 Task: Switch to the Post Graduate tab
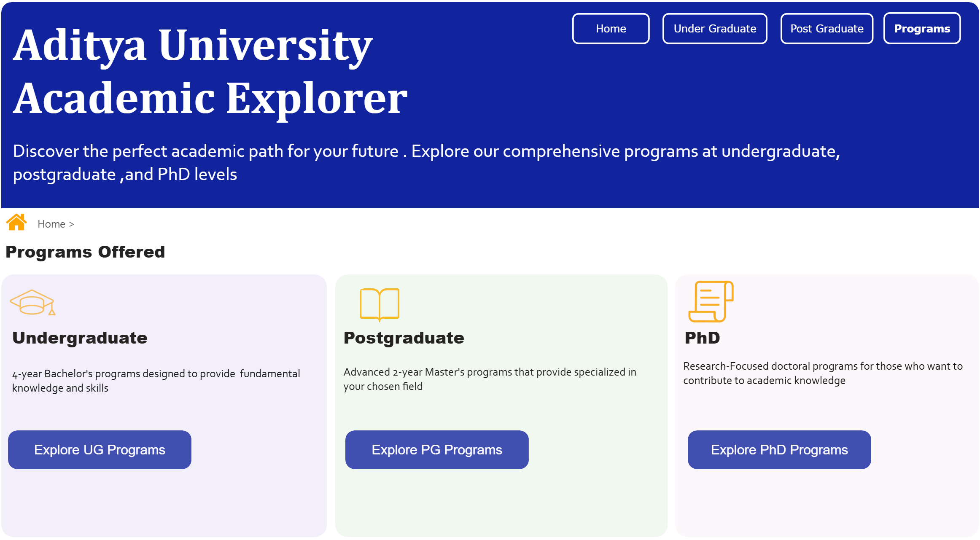tap(827, 29)
